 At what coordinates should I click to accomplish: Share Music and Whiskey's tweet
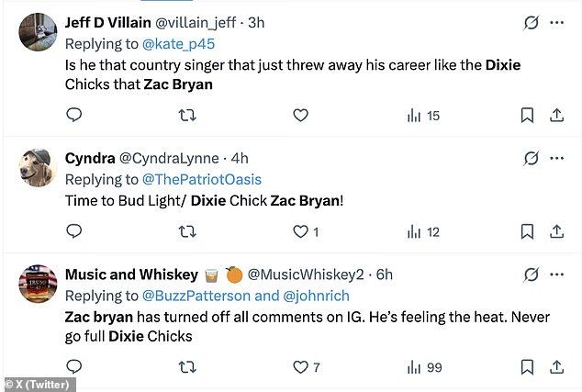tap(556, 367)
